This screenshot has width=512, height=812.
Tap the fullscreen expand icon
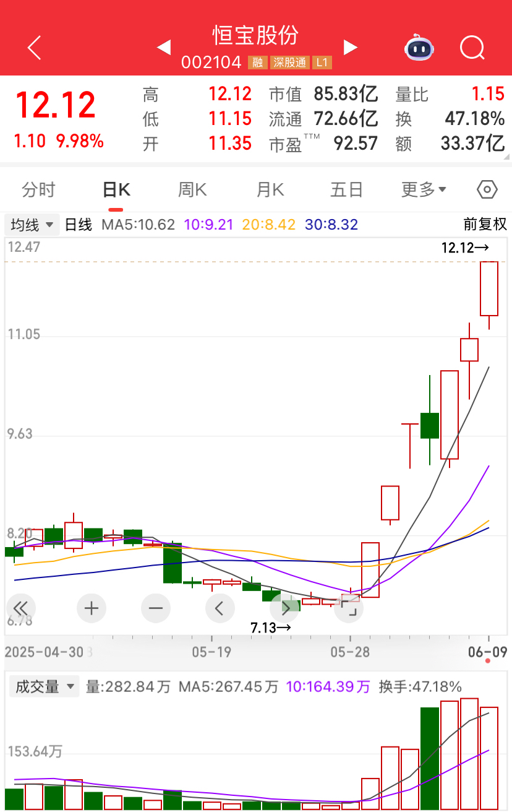tap(349, 608)
